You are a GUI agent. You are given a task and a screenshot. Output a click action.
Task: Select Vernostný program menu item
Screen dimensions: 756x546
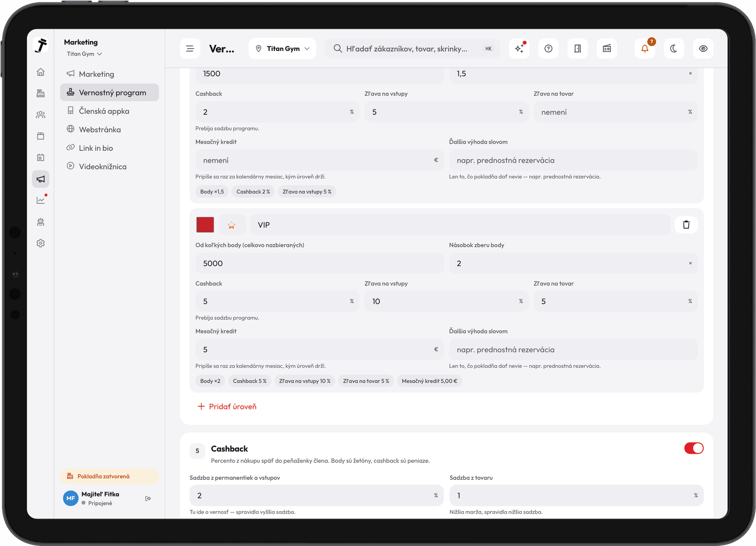pyautogui.click(x=110, y=93)
